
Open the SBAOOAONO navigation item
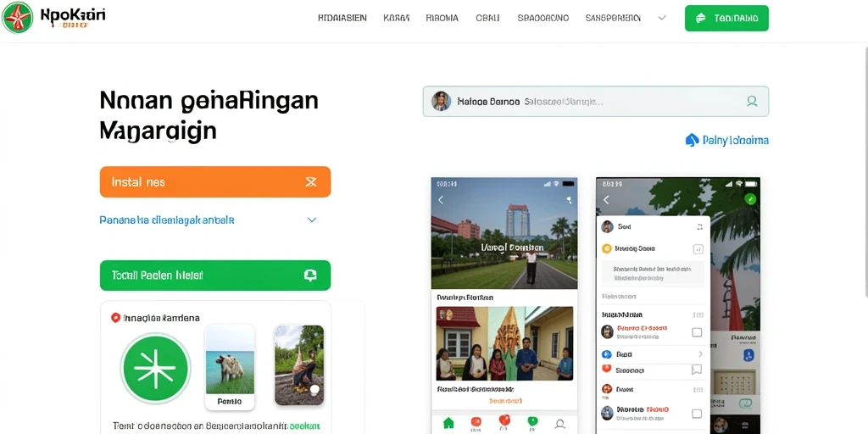click(x=543, y=18)
